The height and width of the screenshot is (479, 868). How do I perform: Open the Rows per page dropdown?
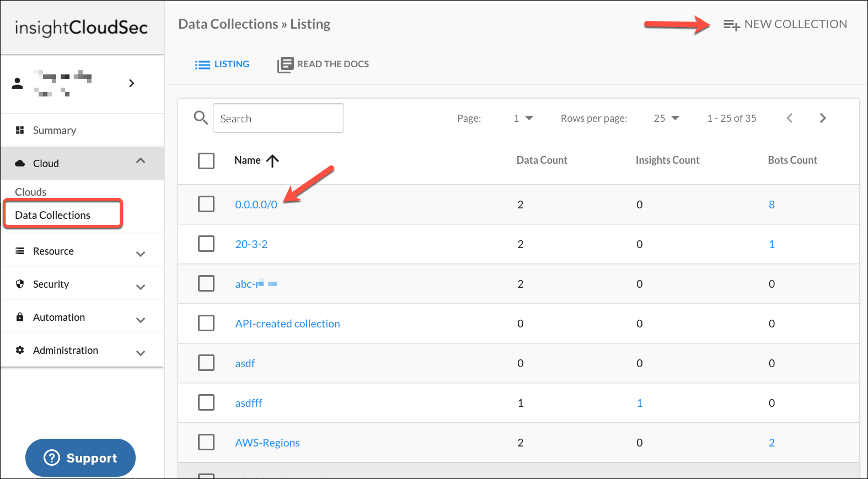666,118
